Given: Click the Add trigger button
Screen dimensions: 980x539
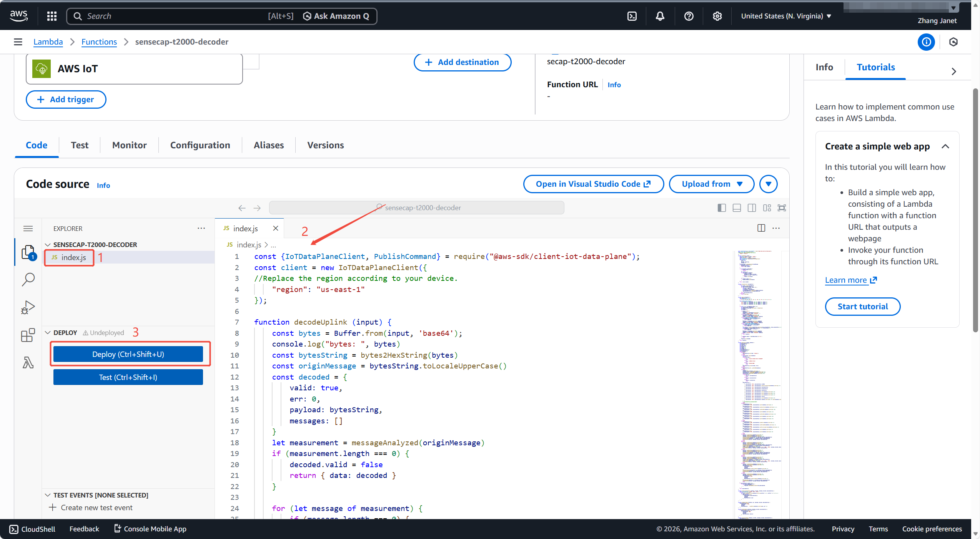Looking at the screenshot, I should [66, 100].
